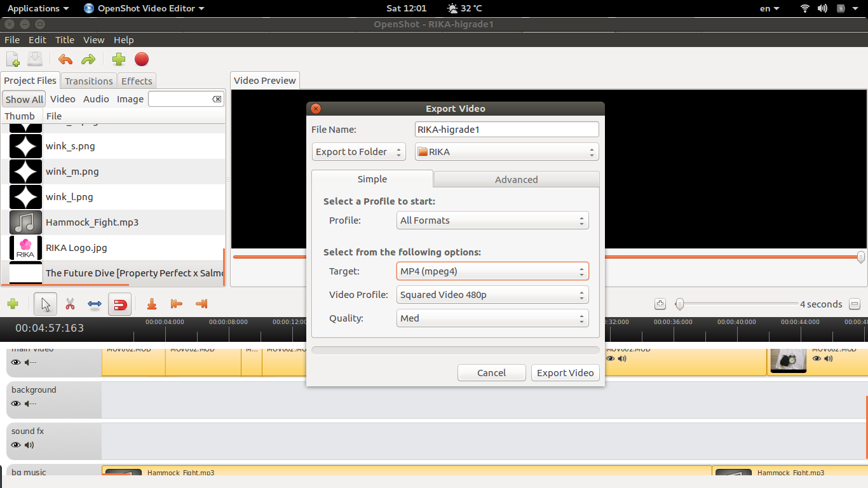Click the wink_s.png star thumbnail
Viewport: 868px width, 488px height.
pyautogui.click(x=25, y=146)
